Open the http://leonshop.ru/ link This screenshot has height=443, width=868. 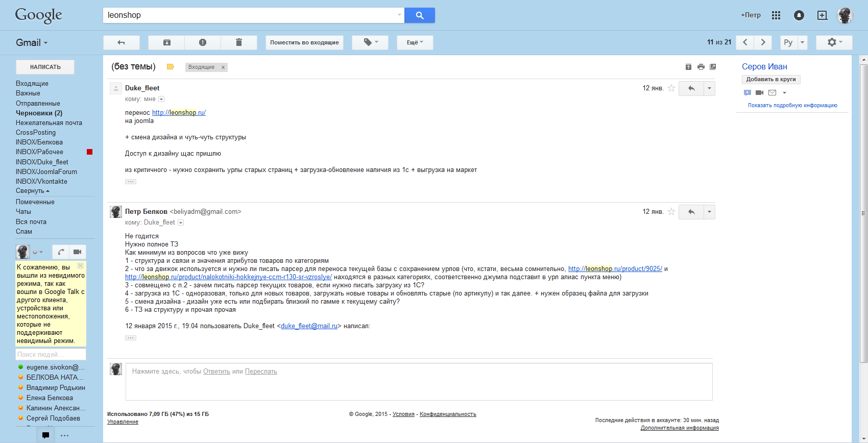click(179, 112)
